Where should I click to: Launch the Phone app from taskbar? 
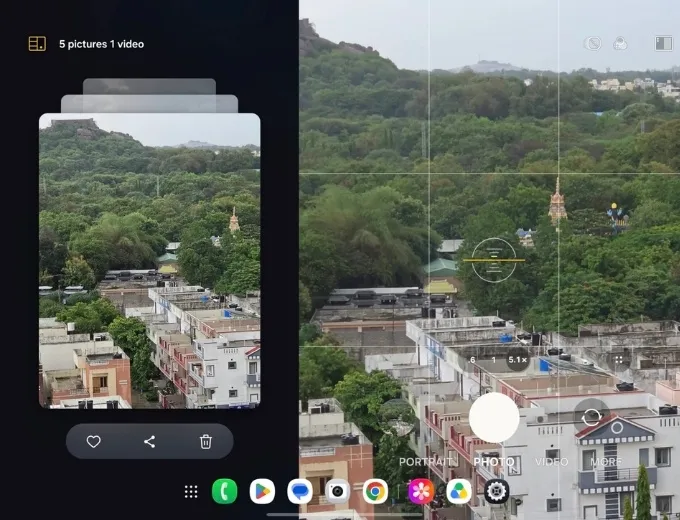(x=225, y=491)
